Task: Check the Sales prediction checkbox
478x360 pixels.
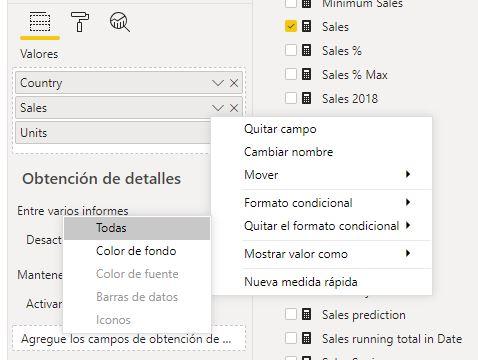Action: pyautogui.click(x=291, y=314)
